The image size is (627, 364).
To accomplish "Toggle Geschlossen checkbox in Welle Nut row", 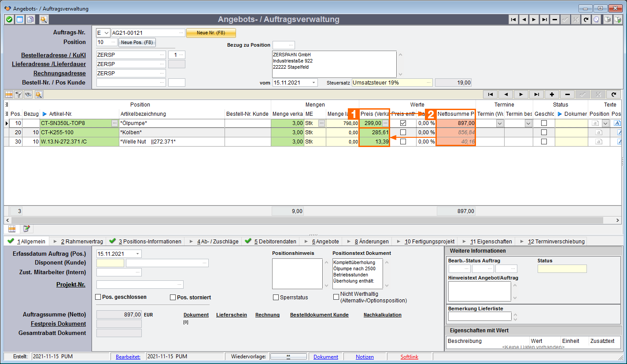I will tap(544, 141).
